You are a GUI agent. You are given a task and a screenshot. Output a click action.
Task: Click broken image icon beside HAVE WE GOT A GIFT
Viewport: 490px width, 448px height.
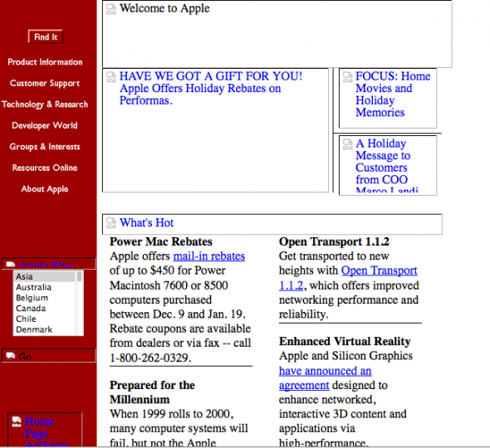(x=110, y=77)
